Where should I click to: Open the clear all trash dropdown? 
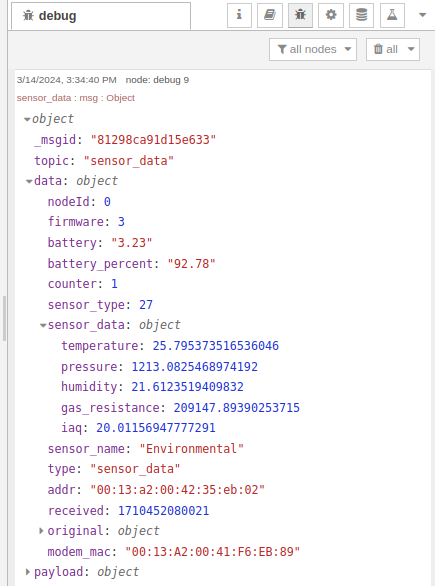[x=393, y=49]
